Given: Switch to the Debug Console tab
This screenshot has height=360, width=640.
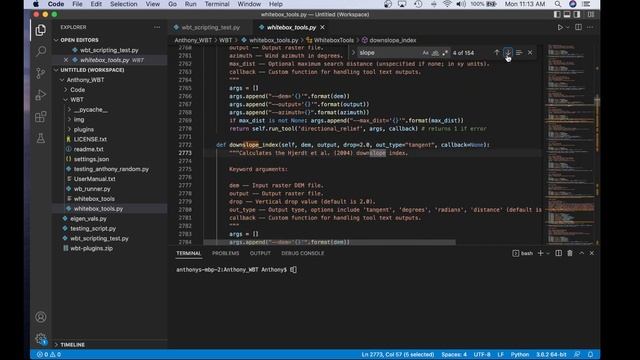Looking at the screenshot, I should pyautogui.click(x=302, y=253).
